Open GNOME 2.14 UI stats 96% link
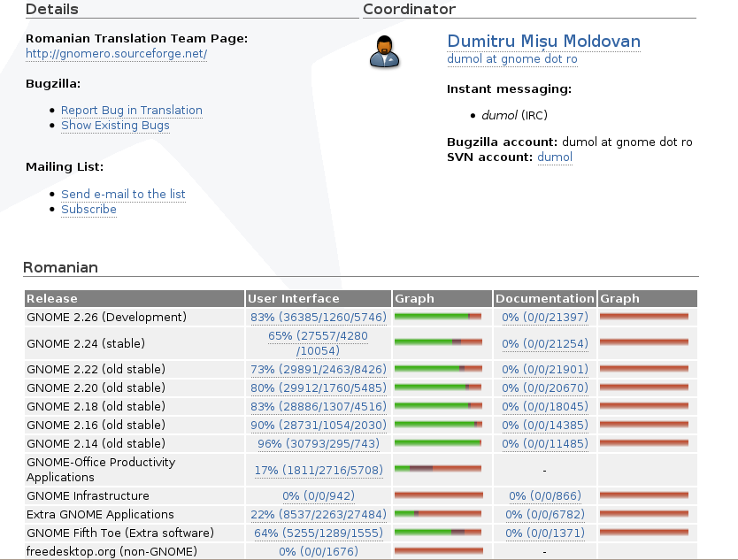738x560 pixels. coord(319,444)
